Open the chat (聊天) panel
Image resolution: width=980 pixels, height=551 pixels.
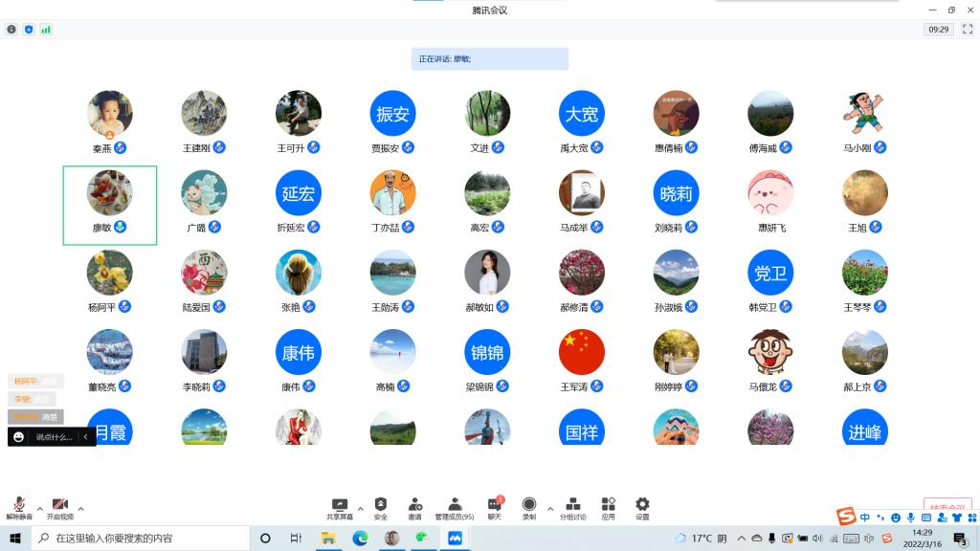tap(494, 506)
